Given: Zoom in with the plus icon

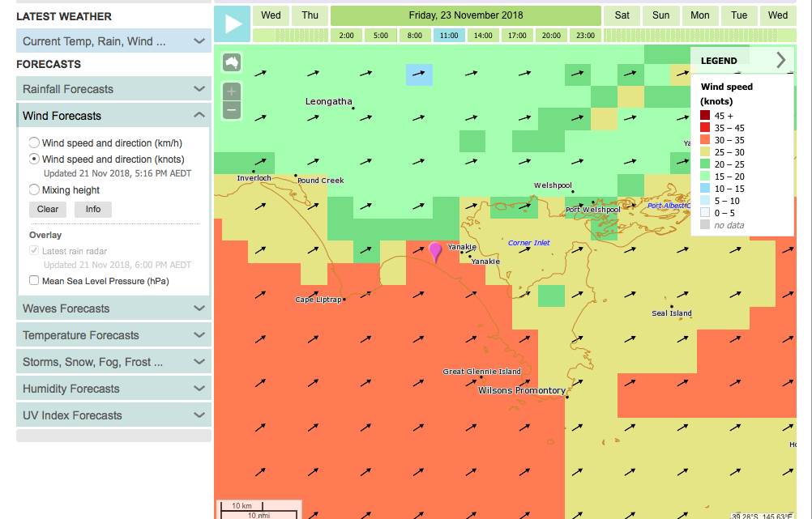Looking at the screenshot, I should coord(232,91).
